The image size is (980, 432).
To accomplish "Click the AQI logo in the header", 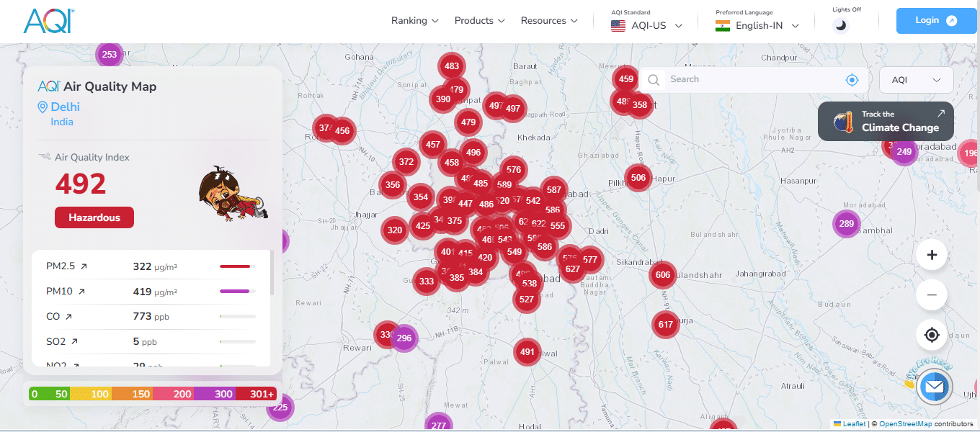I will click(48, 21).
